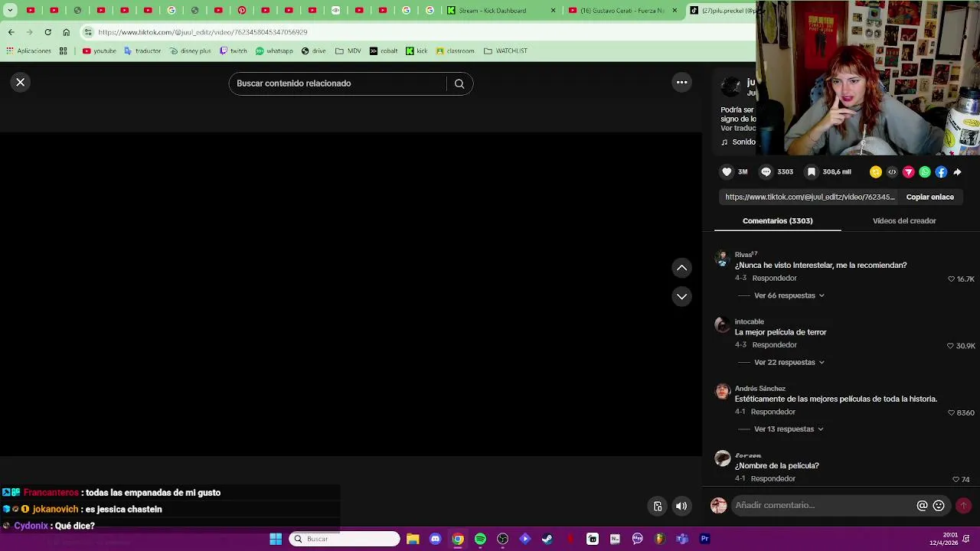Open the Chrome tab search dropdown

tap(10, 11)
